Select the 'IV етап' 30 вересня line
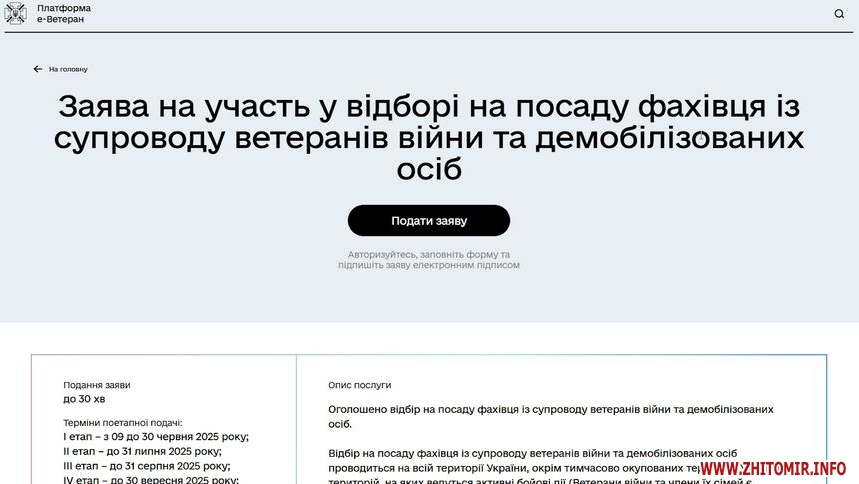Viewport: 859px width, 484px height. tap(150, 480)
